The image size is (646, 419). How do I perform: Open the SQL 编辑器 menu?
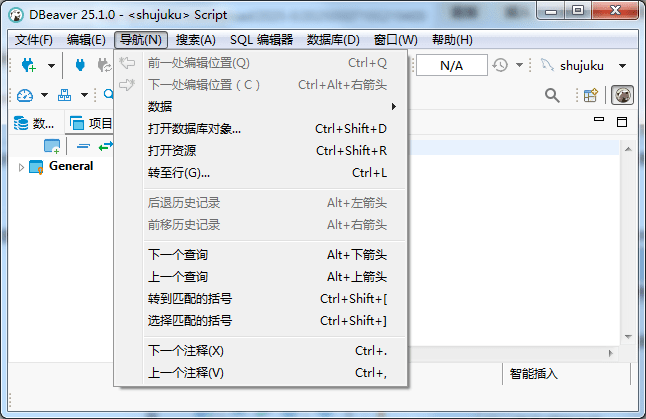[x=262, y=40]
